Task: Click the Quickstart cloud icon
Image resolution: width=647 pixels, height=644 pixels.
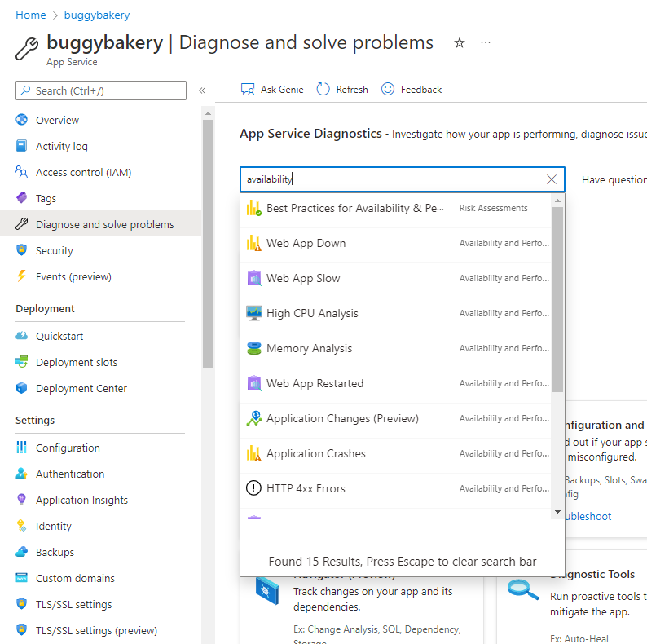Action: click(21, 336)
